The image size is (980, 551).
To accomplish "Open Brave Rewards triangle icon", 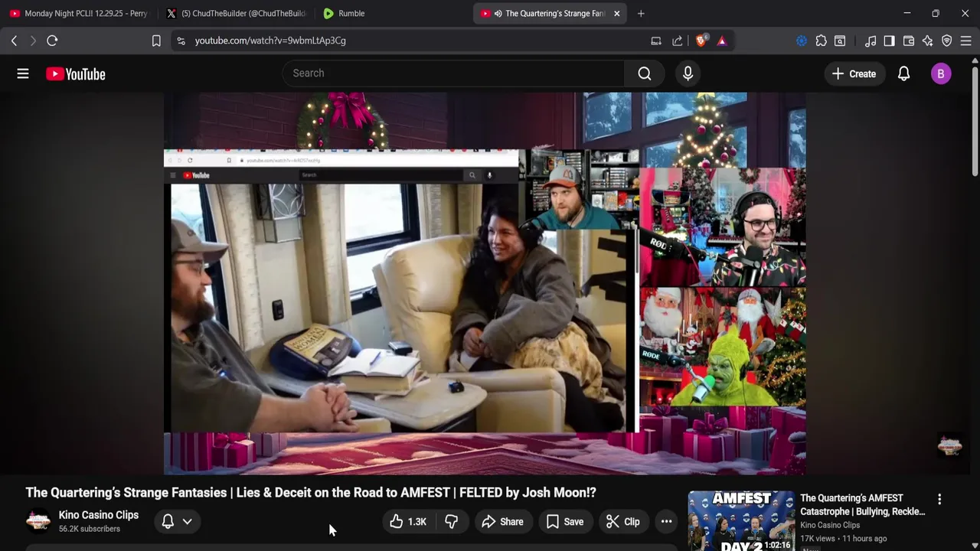I will [x=722, y=41].
